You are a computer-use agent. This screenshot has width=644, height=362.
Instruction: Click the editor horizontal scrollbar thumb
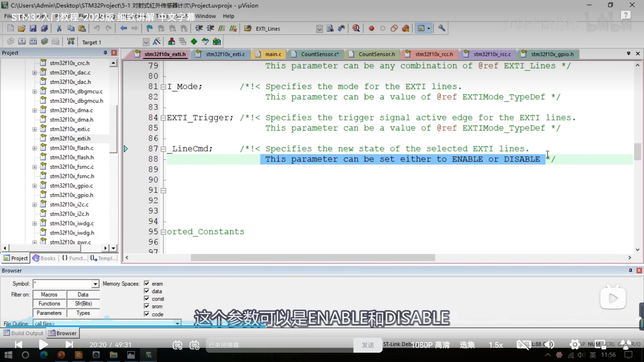(x=313, y=258)
